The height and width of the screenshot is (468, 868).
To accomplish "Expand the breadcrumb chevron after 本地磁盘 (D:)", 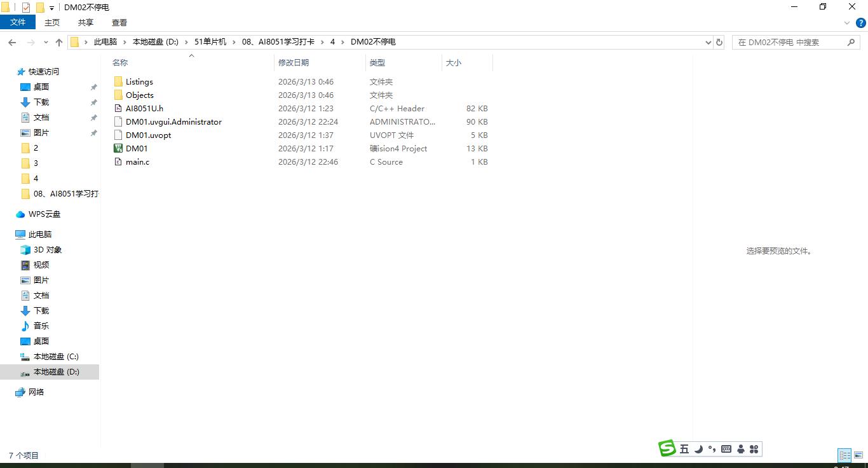I will point(187,42).
